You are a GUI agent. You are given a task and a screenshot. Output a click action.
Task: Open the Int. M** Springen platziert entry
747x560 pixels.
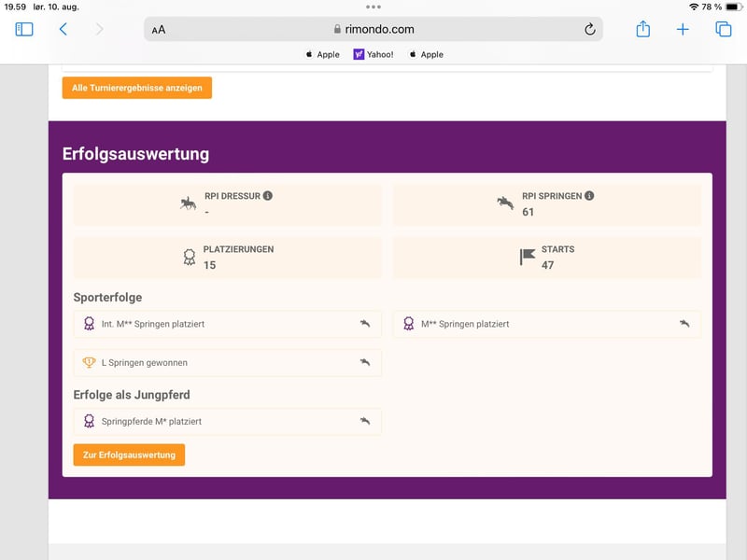click(227, 324)
